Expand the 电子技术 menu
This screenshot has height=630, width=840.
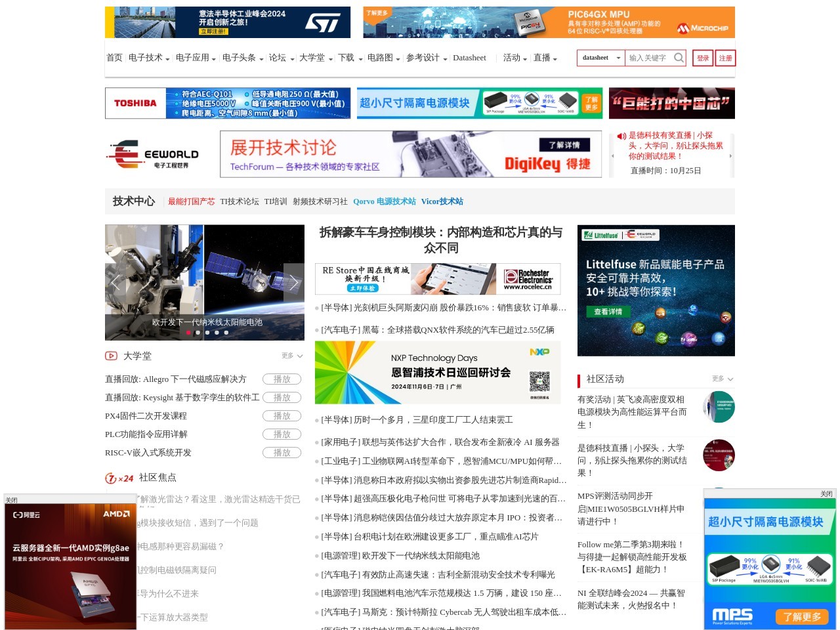pos(148,58)
